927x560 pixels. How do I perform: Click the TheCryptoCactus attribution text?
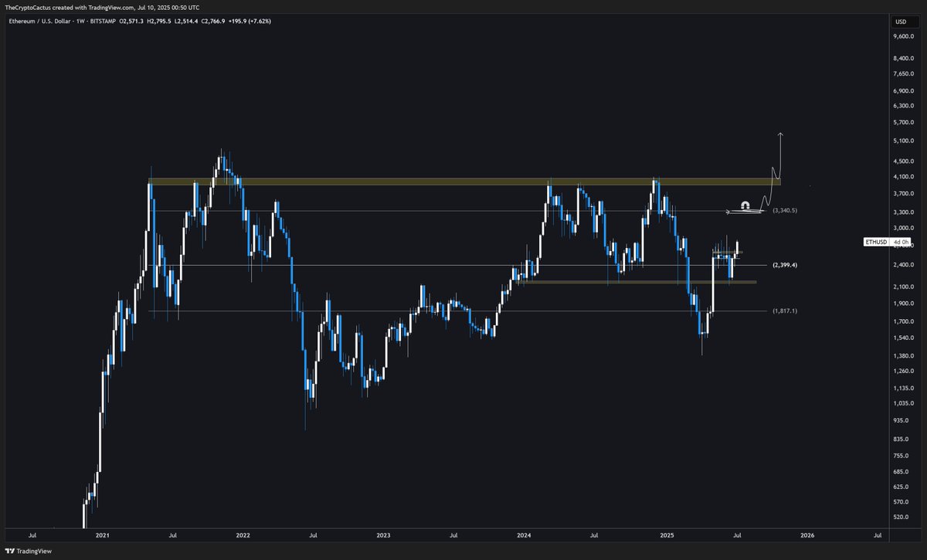(x=29, y=7)
